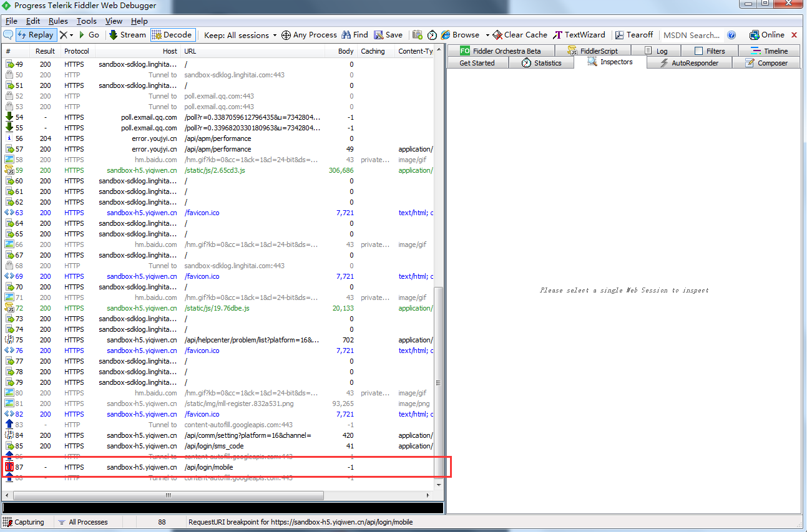Click the QuickExec black command box

point(223,508)
